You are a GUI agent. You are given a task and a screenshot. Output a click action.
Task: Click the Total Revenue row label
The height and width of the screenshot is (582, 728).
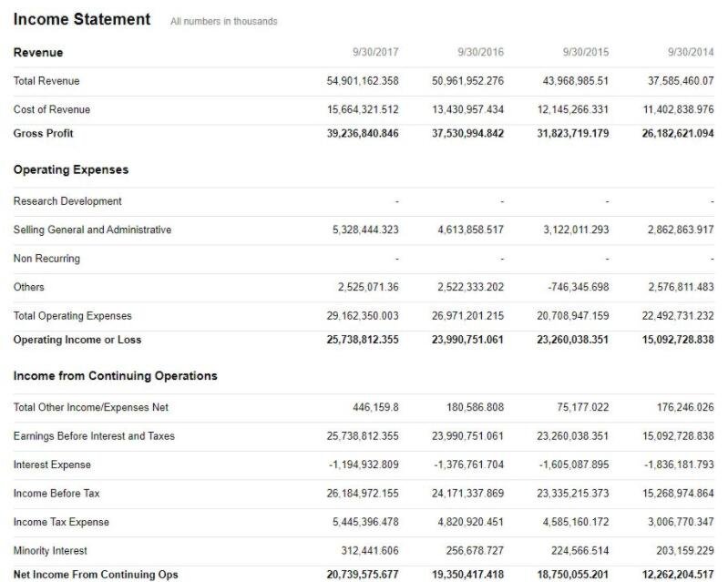46,81
